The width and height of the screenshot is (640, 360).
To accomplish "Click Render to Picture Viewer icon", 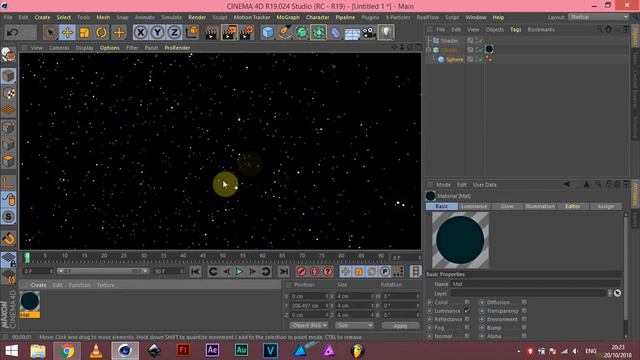I will pos(229,32).
